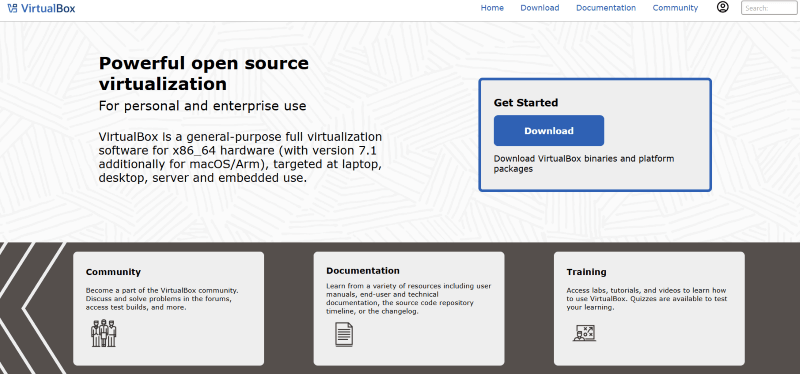Screen dimensions: 800x374
Task: Click the blue Download button
Action: point(549,131)
